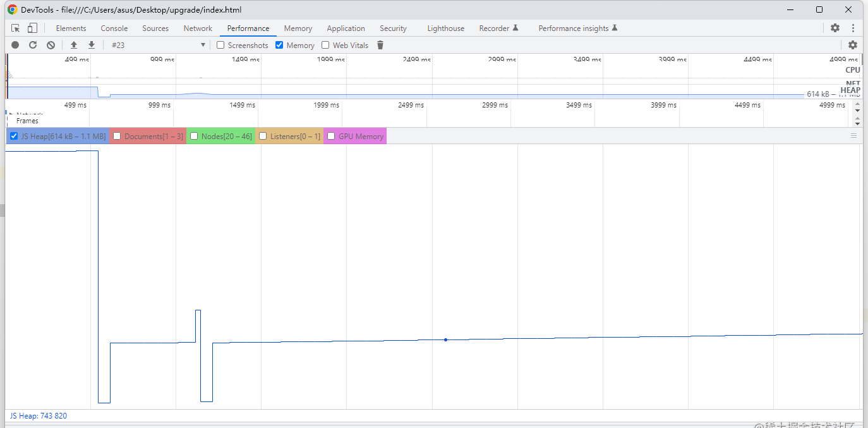This screenshot has height=428, width=868.
Task: Click the reload and record profiling icon
Action: 33,45
